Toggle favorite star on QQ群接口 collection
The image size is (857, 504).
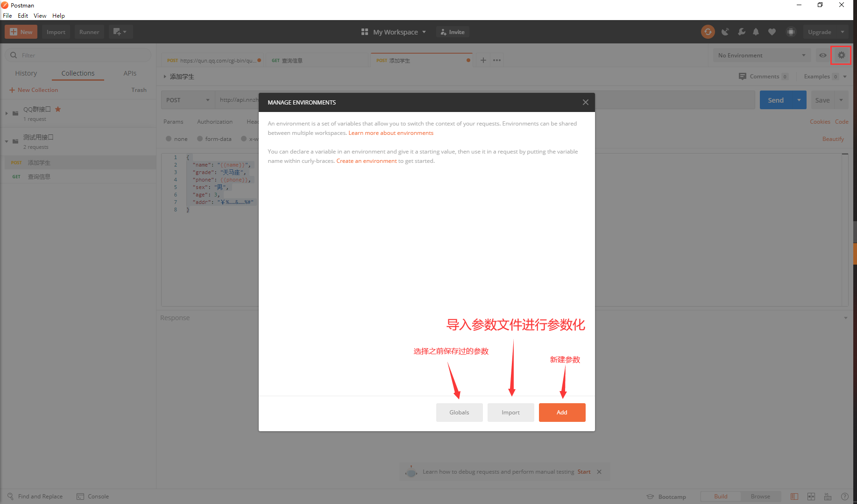pos(58,109)
